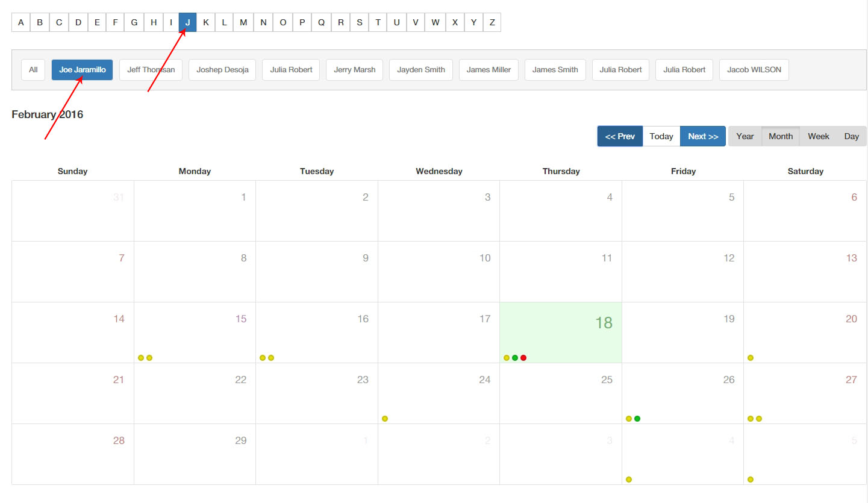This screenshot has height=503, width=868.
Task: Click the yellow event dot on March 5
Action: pos(751,480)
